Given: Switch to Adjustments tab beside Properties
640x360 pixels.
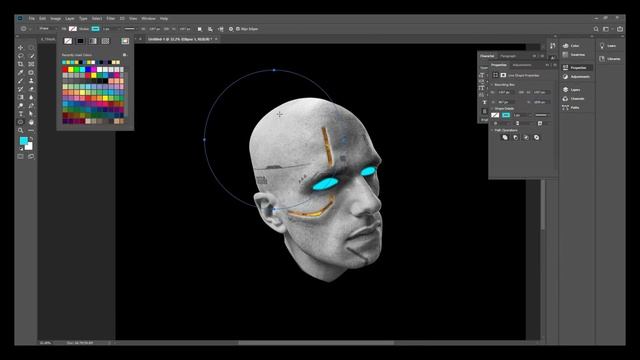Looking at the screenshot, I should (522, 65).
